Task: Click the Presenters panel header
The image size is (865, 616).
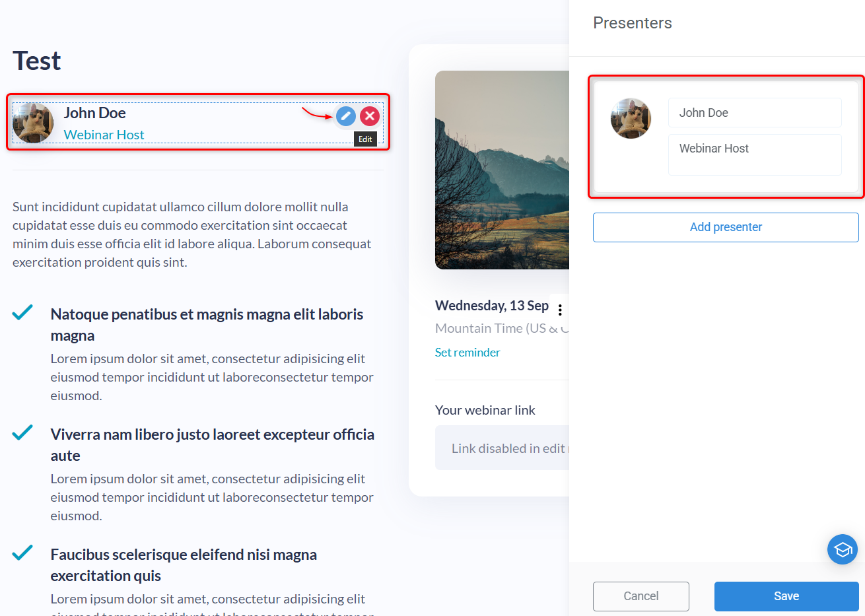Action: tap(633, 22)
